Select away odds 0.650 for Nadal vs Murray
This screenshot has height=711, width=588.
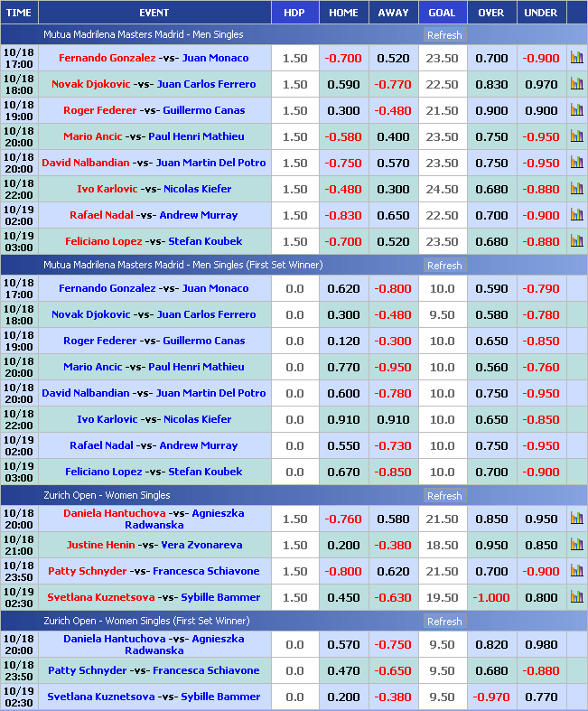click(393, 215)
